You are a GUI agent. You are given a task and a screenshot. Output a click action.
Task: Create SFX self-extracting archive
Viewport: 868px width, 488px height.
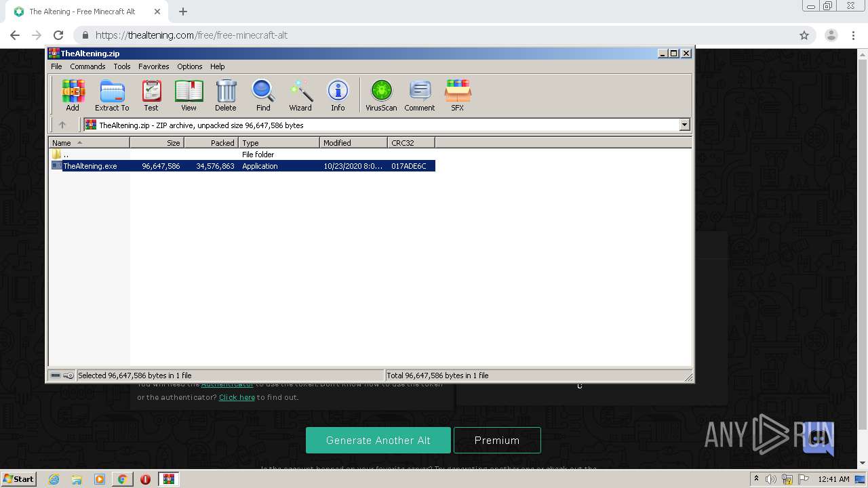click(458, 95)
